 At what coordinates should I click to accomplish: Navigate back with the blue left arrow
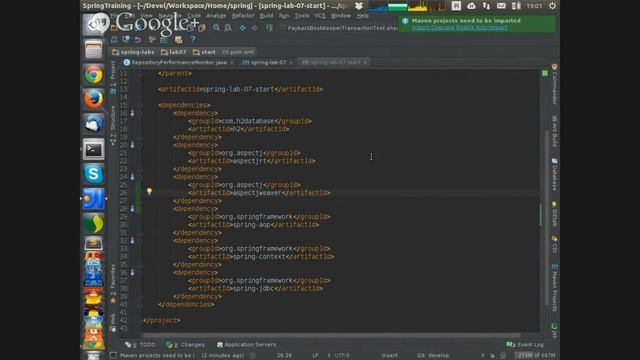[242, 28]
